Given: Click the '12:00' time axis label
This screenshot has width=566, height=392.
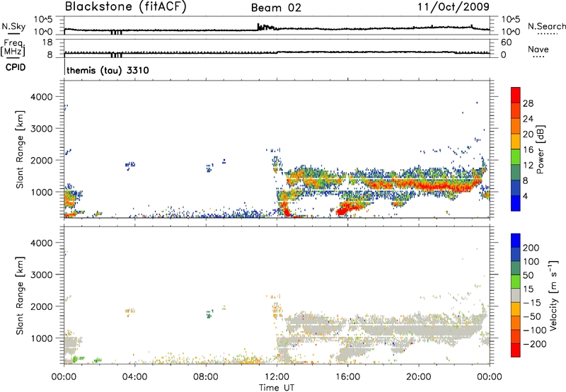Looking at the screenshot, I should pyautogui.click(x=277, y=377).
